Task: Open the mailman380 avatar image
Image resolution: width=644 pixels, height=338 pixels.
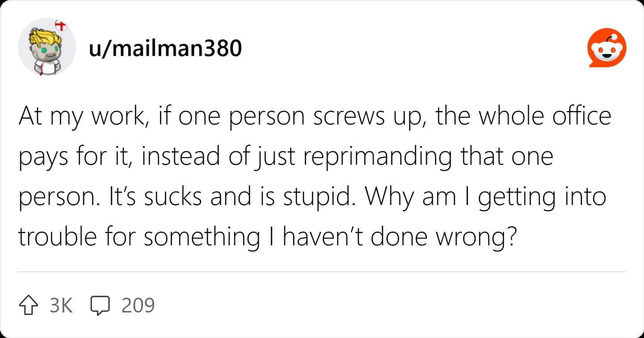Action: point(47,48)
